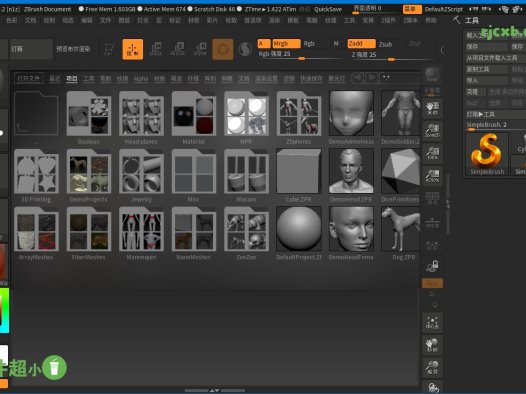This screenshot has height=394, width=526.
Task: Click the Import button in Tool palette
Action: pyautogui.click(x=486, y=80)
